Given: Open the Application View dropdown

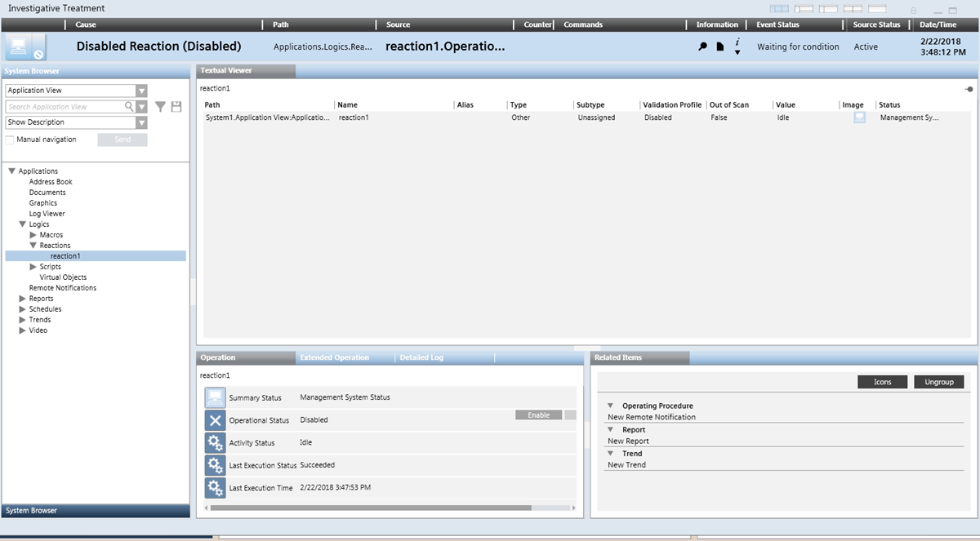Looking at the screenshot, I should [x=141, y=91].
